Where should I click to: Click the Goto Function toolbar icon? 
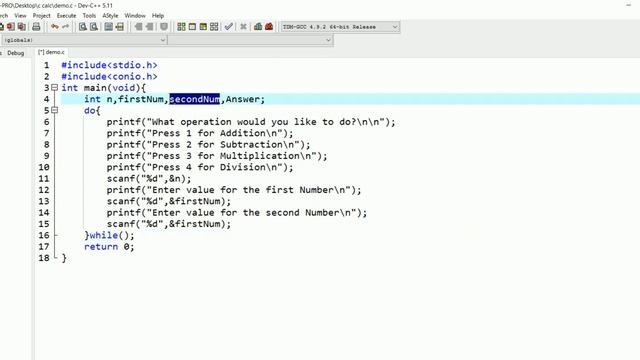109,27
